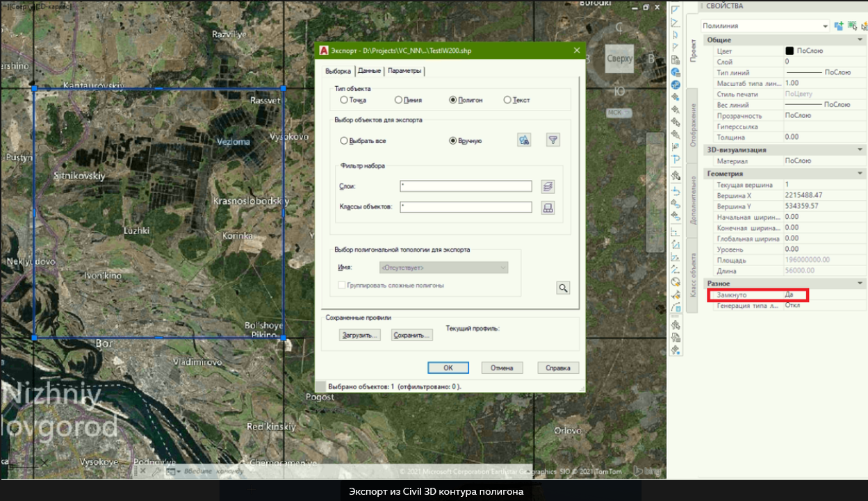This screenshot has height=501, width=868.
Task: Click into the Слои filter input field
Action: [466, 186]
